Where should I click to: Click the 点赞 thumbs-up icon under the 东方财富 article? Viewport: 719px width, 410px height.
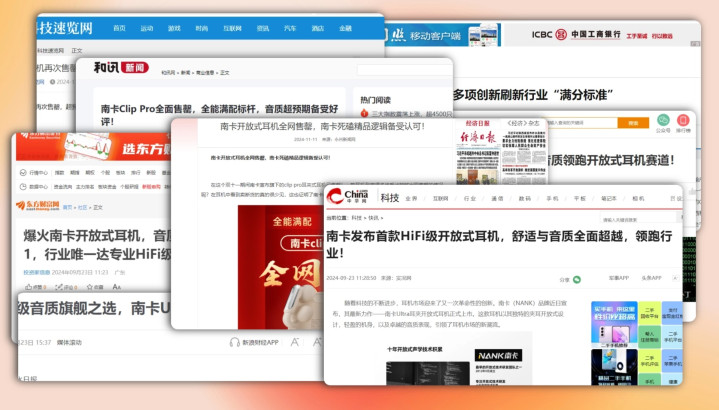[29, 287]
